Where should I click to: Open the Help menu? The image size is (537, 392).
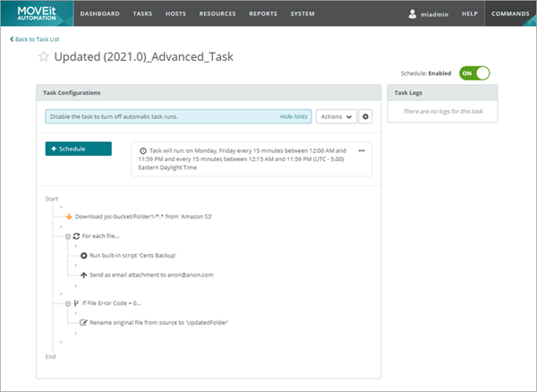[470, 13]
